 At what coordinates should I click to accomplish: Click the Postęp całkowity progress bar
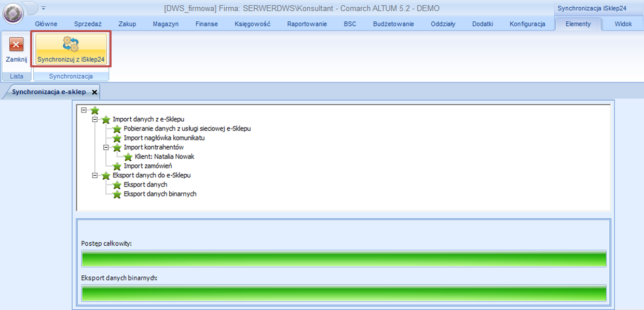(344, 259)
